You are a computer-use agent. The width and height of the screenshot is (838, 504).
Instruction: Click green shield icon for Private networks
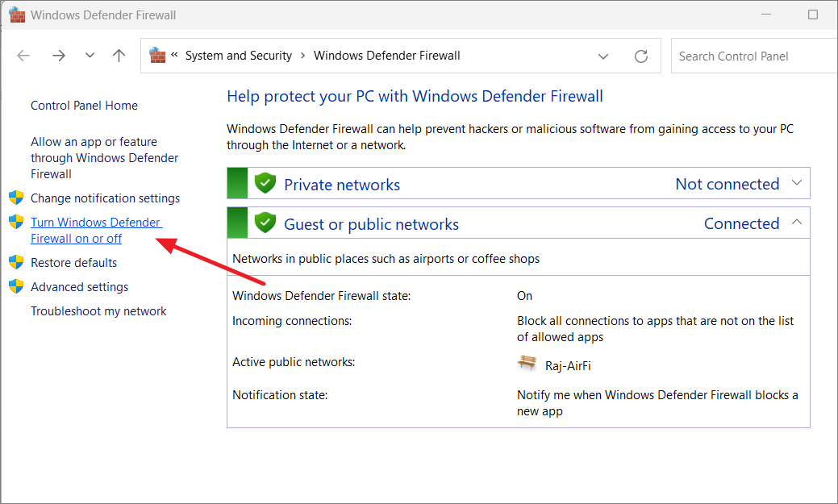[265, 183]
